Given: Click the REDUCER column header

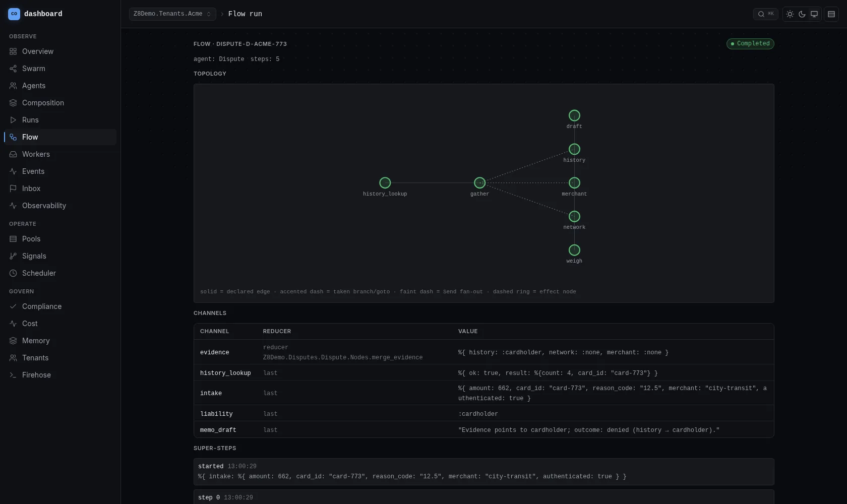Looking at the screenshot, I should tap(277, 332).
